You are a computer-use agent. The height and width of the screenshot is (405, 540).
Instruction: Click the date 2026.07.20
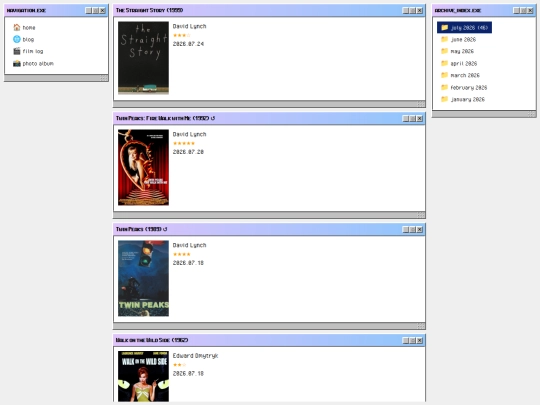pos(188,152)
